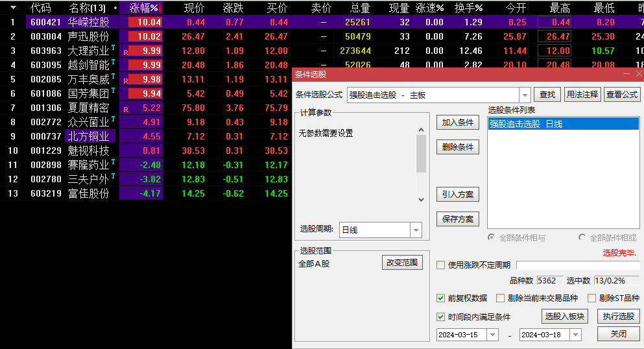Click the R marker on 万丰奥威 row
Viewport: 644px width, 349px height.
126,81
